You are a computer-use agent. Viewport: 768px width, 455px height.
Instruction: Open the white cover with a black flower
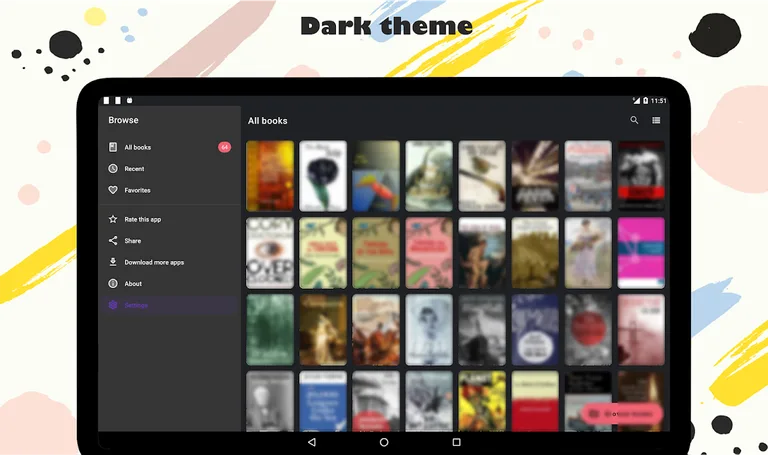[x=323, y=176]
